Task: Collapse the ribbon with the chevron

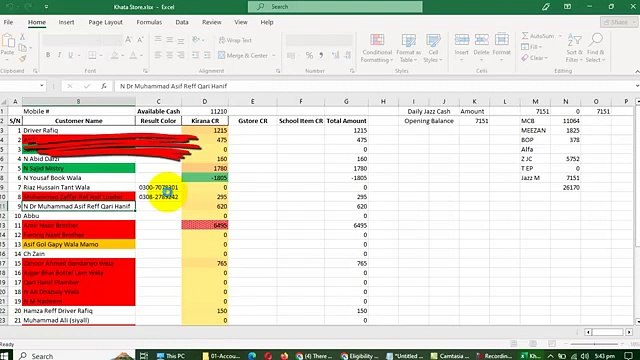Action: (x=637, y=71)
